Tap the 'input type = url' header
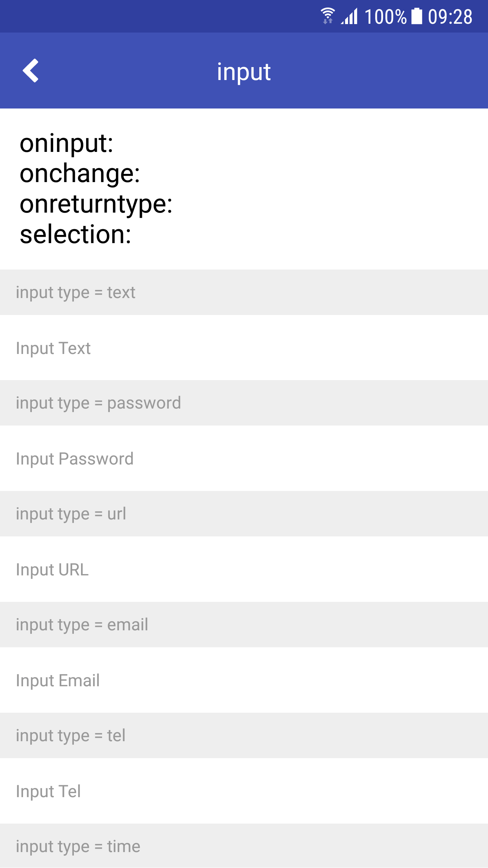Screen dimensions: 488x868 (71, 514)
